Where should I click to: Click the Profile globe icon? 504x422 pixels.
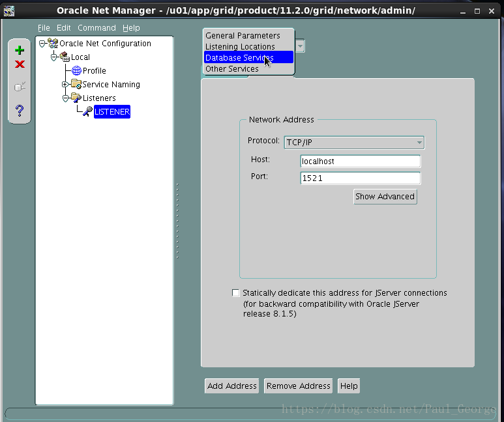76,70
